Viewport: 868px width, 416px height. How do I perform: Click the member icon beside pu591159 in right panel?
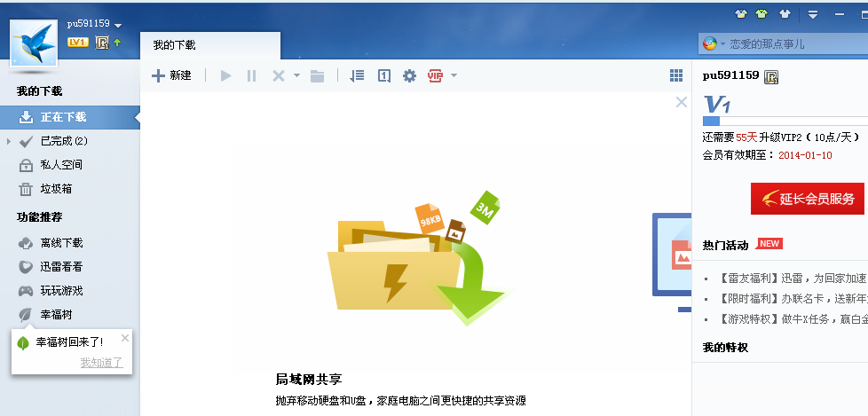coord(771,77)
